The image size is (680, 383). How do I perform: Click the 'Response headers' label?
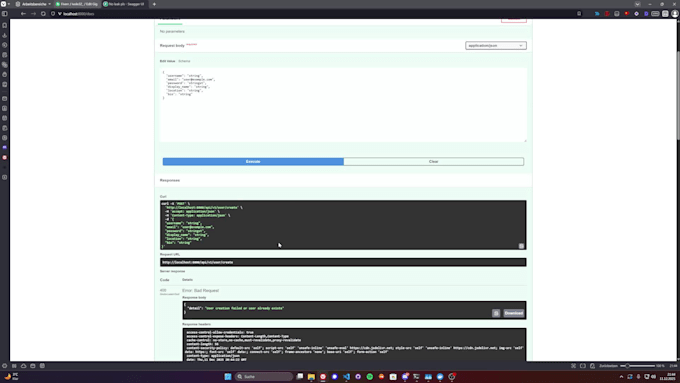click(196, 324)
